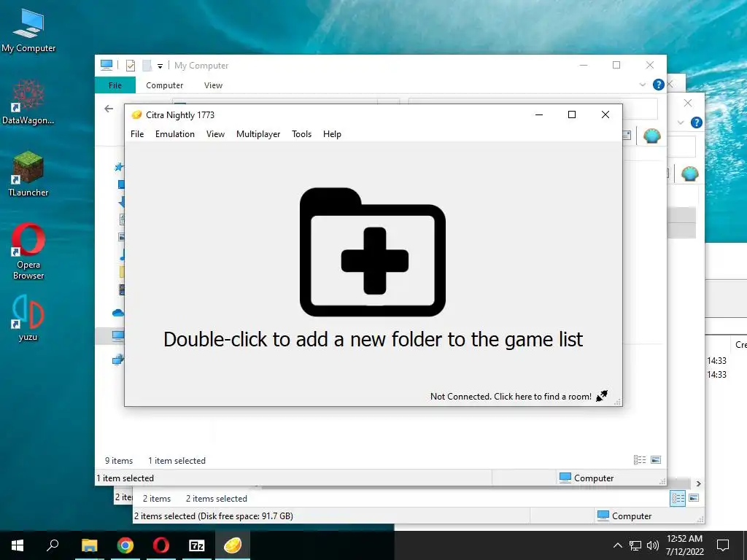
Task: Click horizontal scrollbar right arrow in rear window
Action: (x=698, y=484)
